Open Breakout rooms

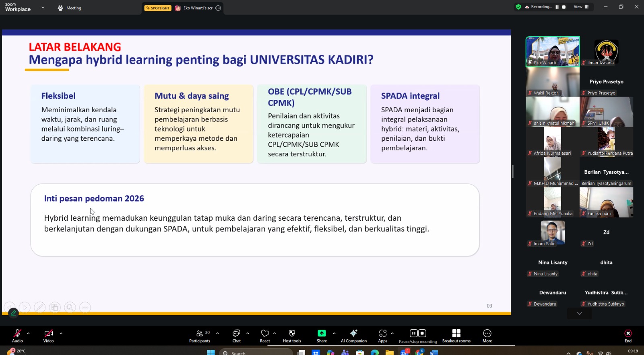click(456, 336)
